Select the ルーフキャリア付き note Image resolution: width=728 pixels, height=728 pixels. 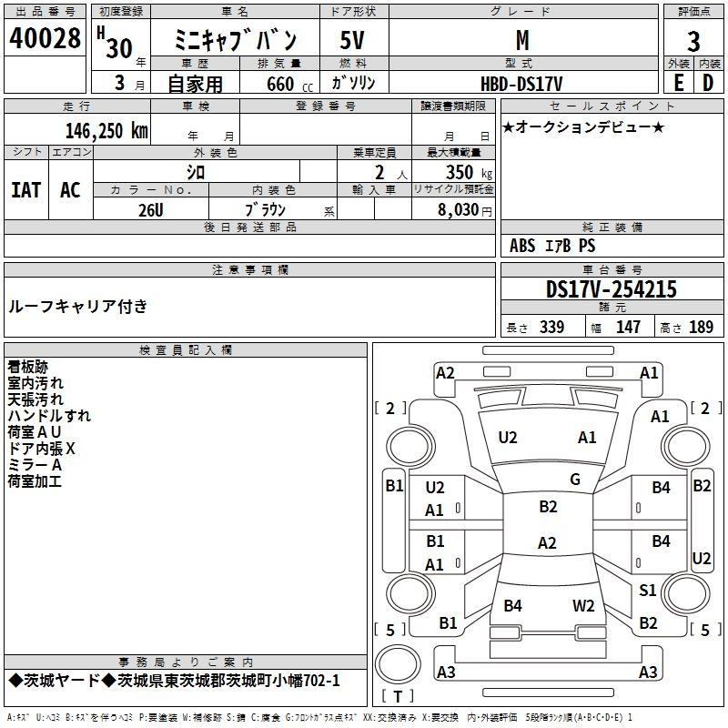pos(77,306)
